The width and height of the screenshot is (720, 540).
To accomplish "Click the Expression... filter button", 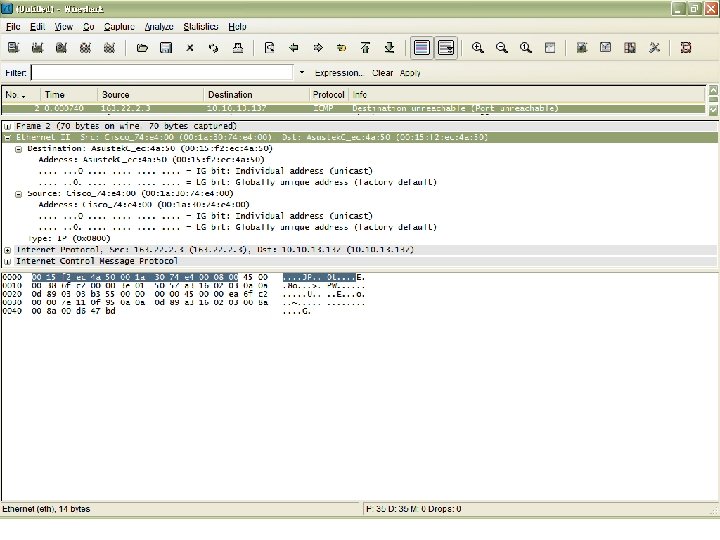I will coord(339,73).
